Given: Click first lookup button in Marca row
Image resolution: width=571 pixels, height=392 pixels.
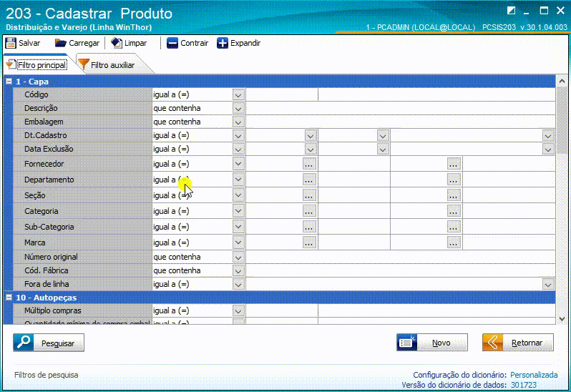Looking at the screenshot, I should (309, 242).
